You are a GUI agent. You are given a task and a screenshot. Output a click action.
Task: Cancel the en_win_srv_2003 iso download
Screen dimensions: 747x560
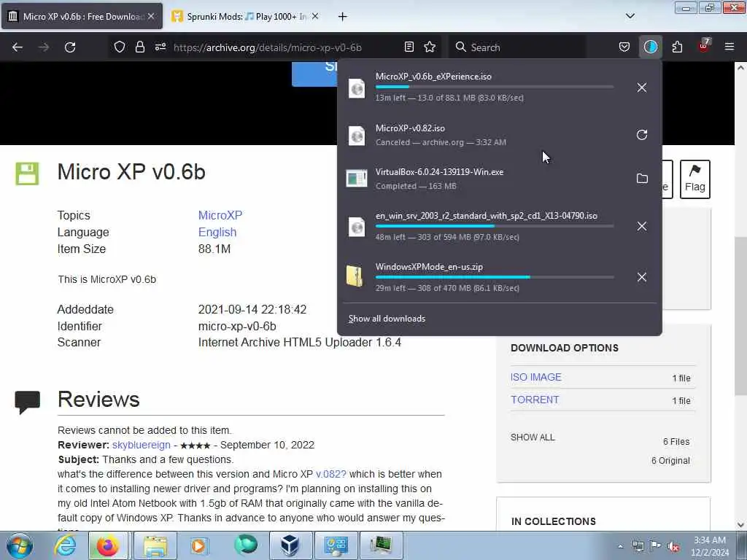point(642,226)
